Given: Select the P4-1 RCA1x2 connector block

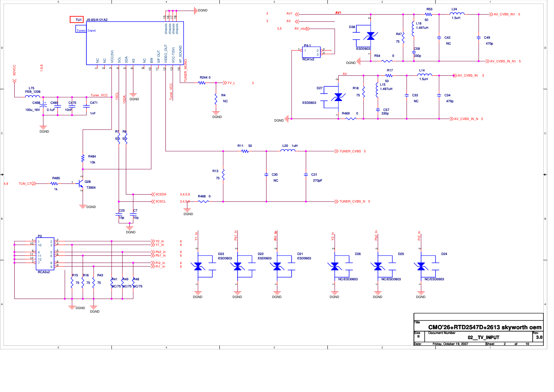Looking at the screenshot, I should [x=311, y=52].
